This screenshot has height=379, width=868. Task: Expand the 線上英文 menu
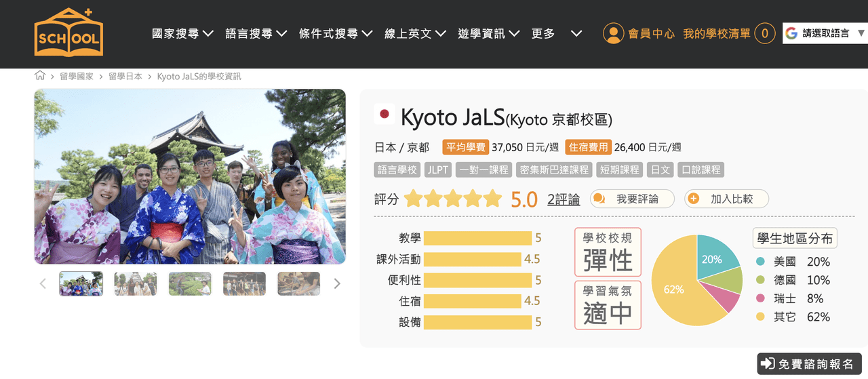click(415, 33)
